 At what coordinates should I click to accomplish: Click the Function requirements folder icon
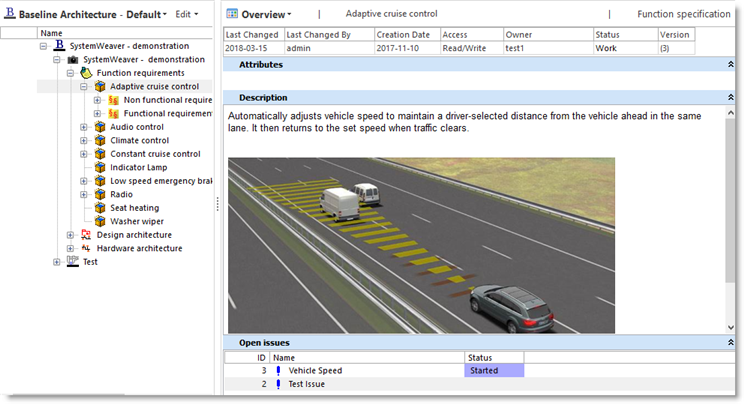coord(86,73)
